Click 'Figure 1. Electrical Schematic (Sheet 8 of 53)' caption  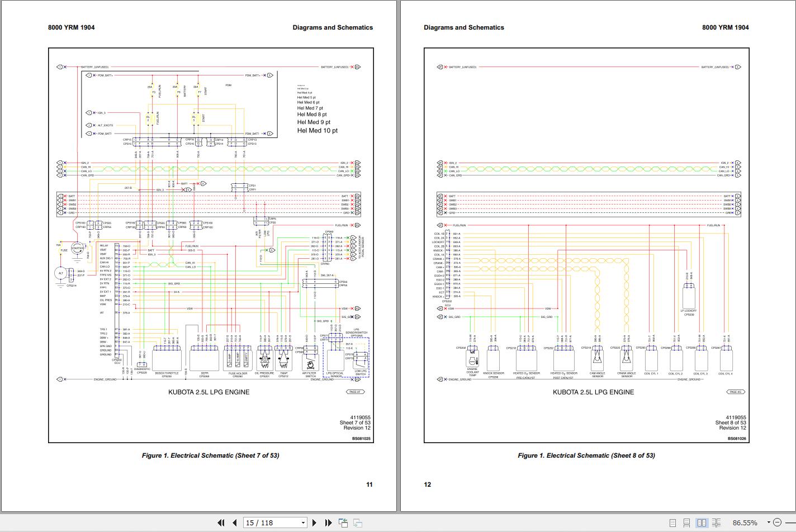point(586,455)
